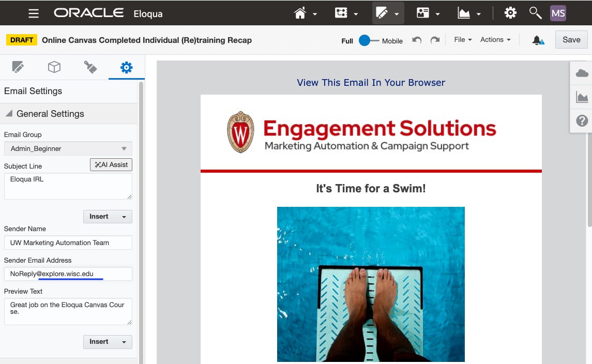Open the search magnifier

click(535, 13)
